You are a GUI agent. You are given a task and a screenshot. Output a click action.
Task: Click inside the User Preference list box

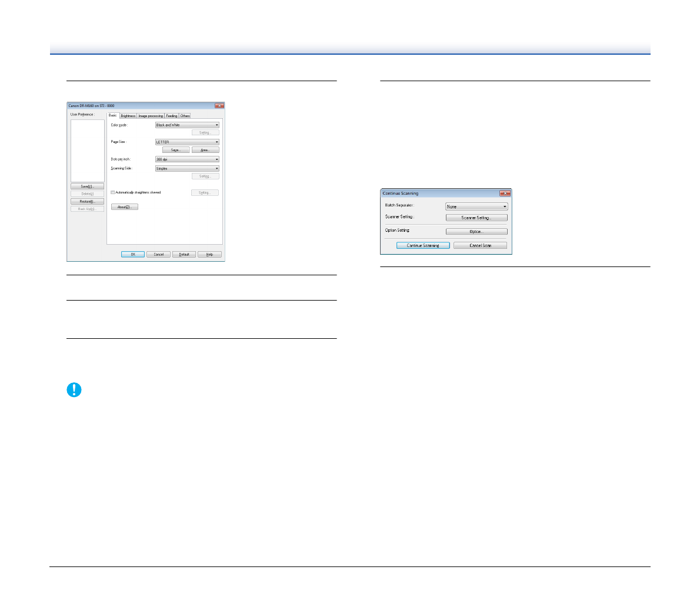click(87, 151)
